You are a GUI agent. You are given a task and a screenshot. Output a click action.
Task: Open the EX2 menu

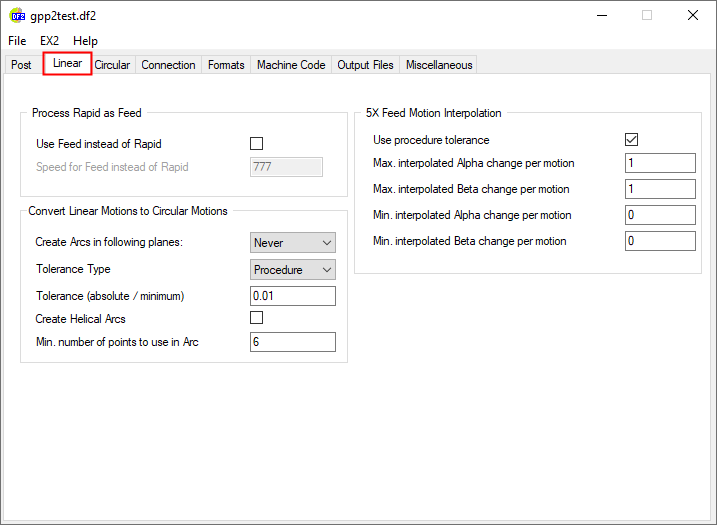tap(49, 41)
